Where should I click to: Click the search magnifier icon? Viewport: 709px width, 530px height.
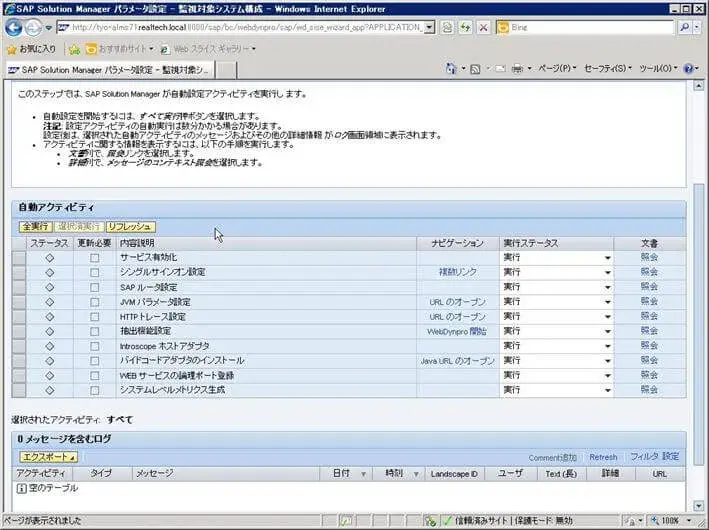coord(685,28)
